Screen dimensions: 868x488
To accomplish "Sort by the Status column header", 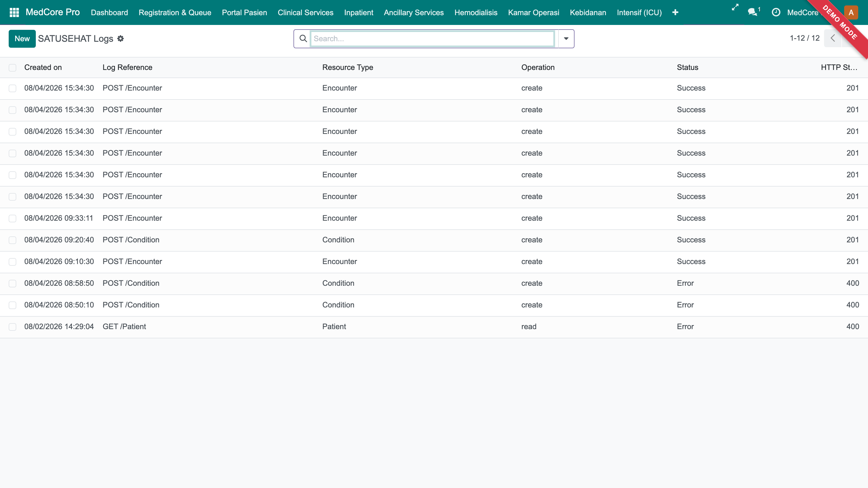I will point(687,67).
